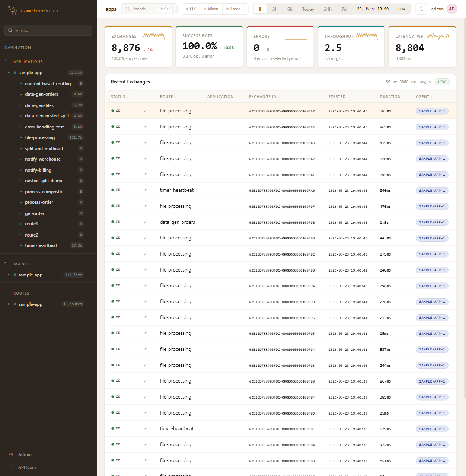Toggle dark mode with the moon icon
This screenshot has height=476, width=466.
click(421, 9)
